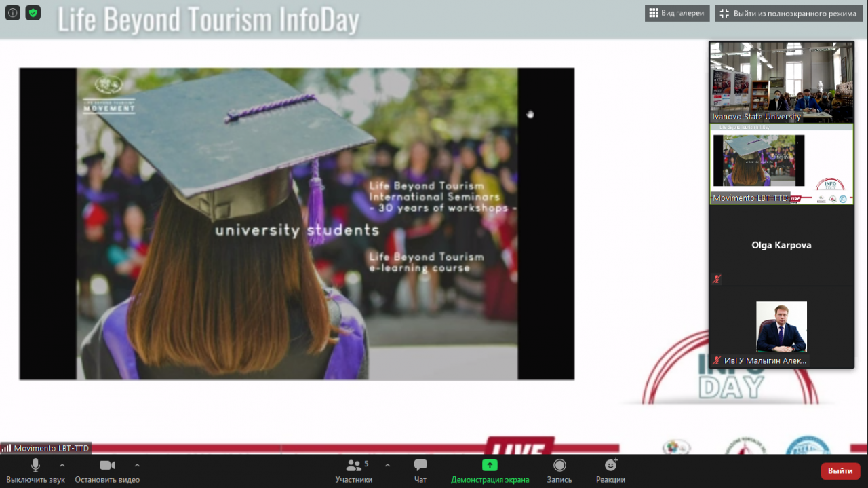Expand video options arrow next to camera
Image resolution: width=868 pixels, height=488 pixels.
pos(137,465)
